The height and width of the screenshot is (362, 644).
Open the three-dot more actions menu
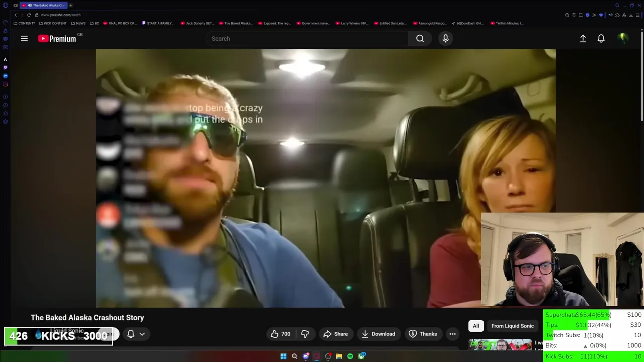click(452, 334)
